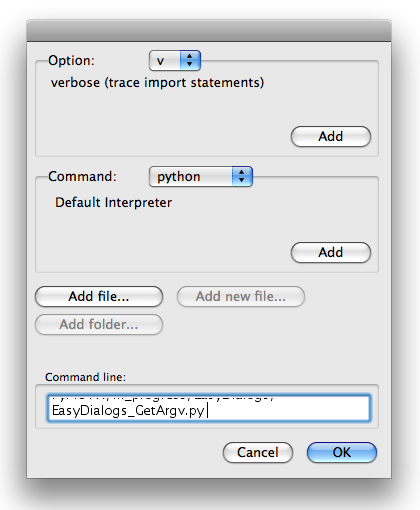This screenshot has width=420, height=510.
Task: Click the empty area of the Command line box
Action: point(288,411)
